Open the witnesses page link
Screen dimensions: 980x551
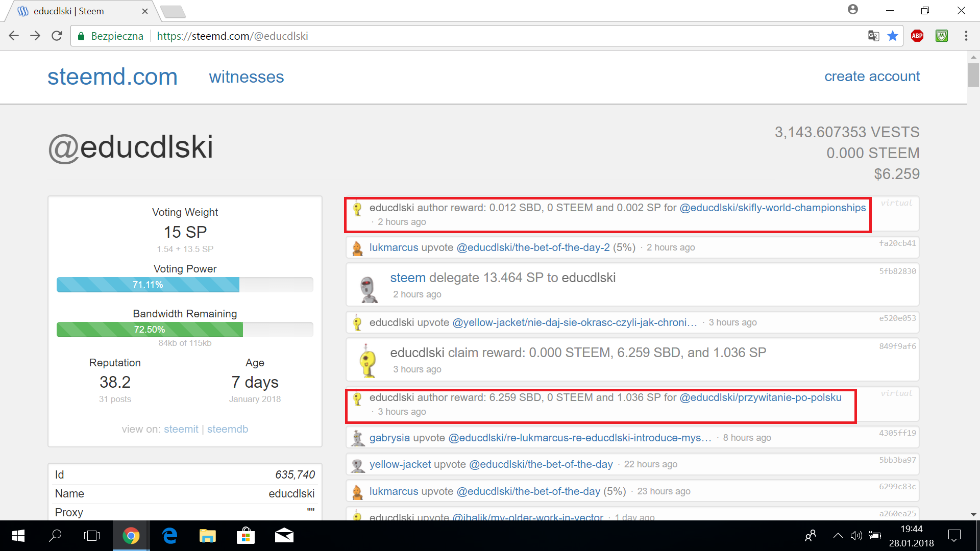(246, 77)
